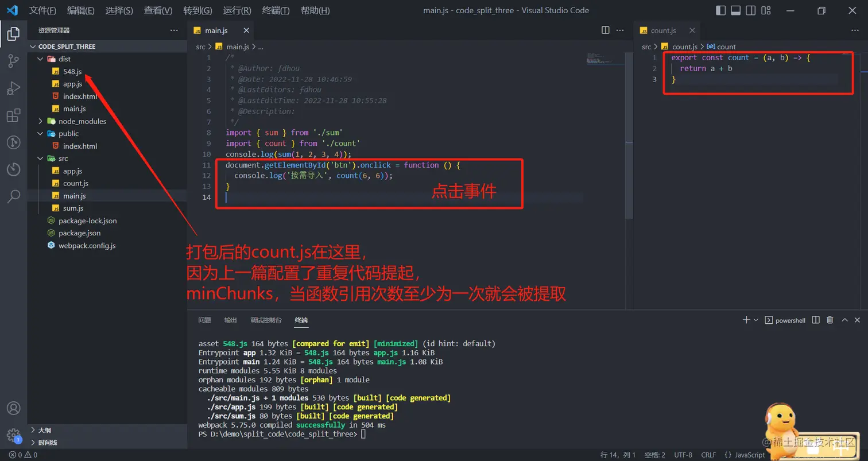Toggle the primary side bar layout button
868x461 pixels.
click(721, 10)
